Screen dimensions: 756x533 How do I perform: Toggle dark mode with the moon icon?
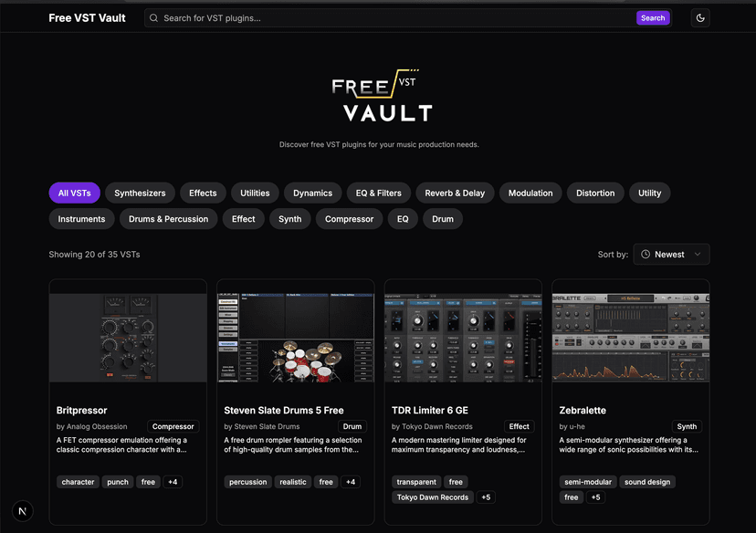[700, 18]
